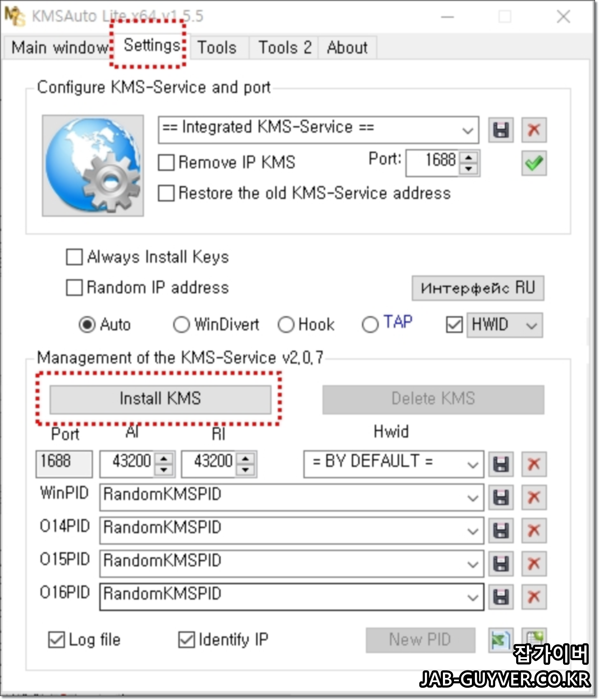
Task: Save the O14PID value
Action: 501,530
